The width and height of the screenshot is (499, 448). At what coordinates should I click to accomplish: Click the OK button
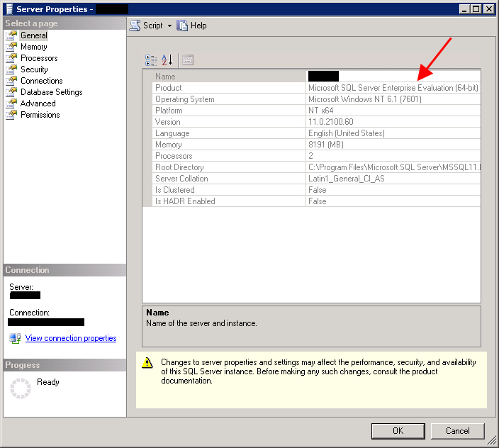tap(398, 431)
